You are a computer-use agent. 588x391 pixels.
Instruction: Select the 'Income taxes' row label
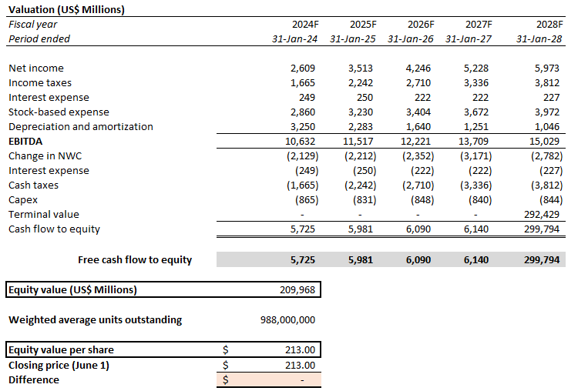click(40, 83)
